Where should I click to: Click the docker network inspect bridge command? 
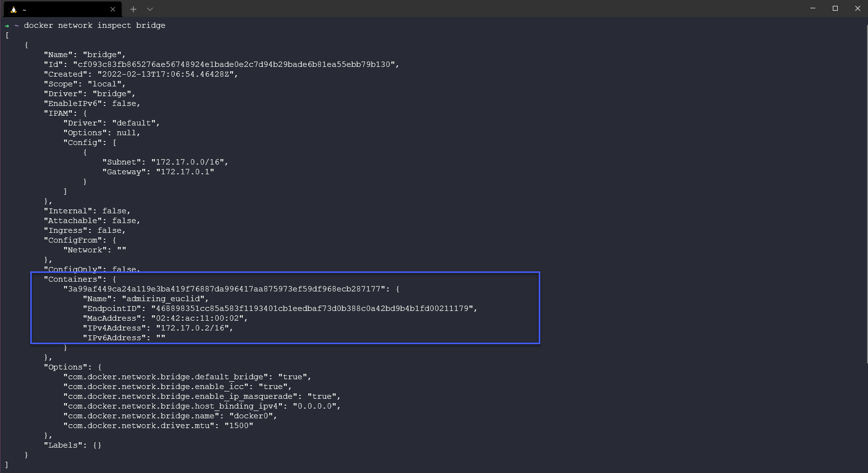pyautogui.click(x=94, y=25)
